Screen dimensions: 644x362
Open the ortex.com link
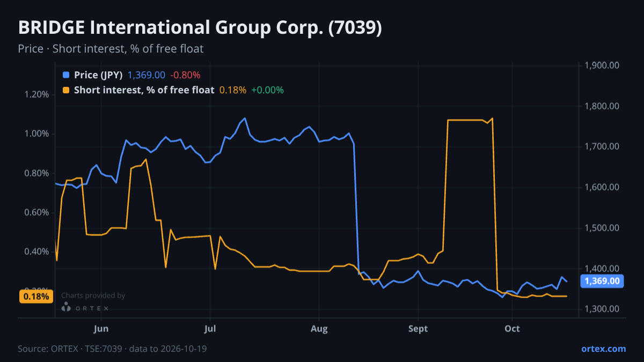pos(603,349)
